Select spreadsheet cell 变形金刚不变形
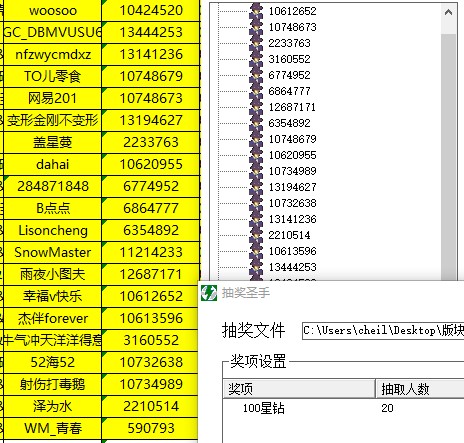The width and height of the screenshot is (464, 443). [52, 120]
